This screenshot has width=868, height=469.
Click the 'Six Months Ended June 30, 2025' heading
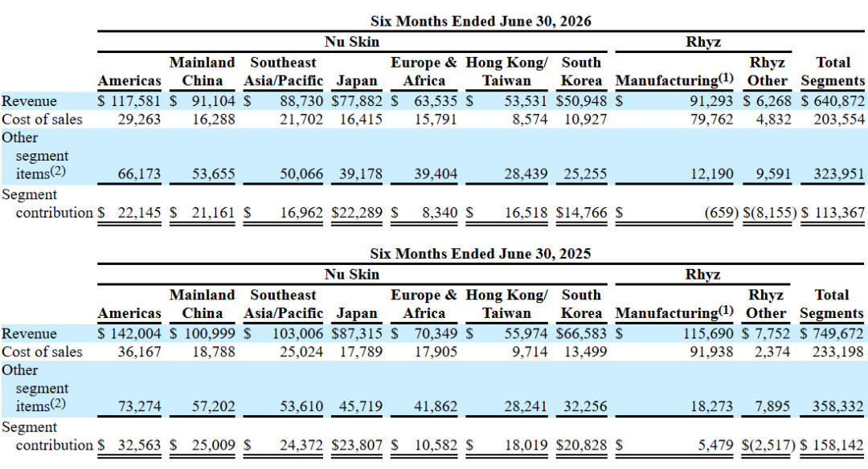tap(481, 253)
